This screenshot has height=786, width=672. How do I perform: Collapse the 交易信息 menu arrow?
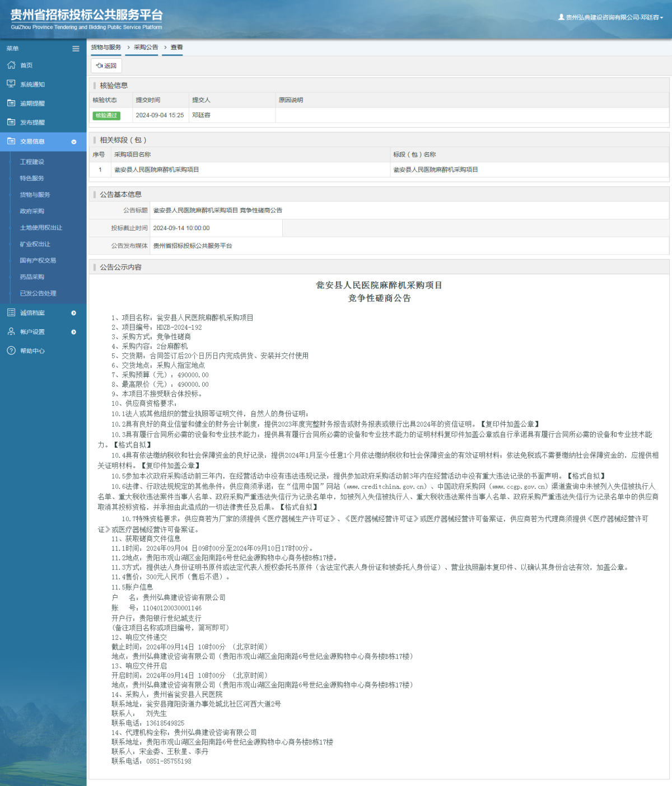click(74, 142)
